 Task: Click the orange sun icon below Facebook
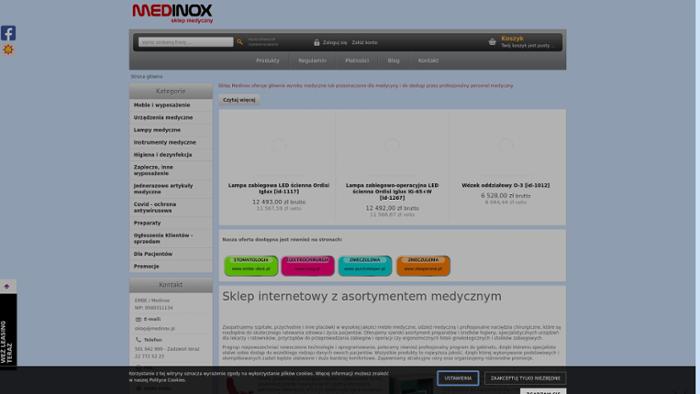(8, 50)
